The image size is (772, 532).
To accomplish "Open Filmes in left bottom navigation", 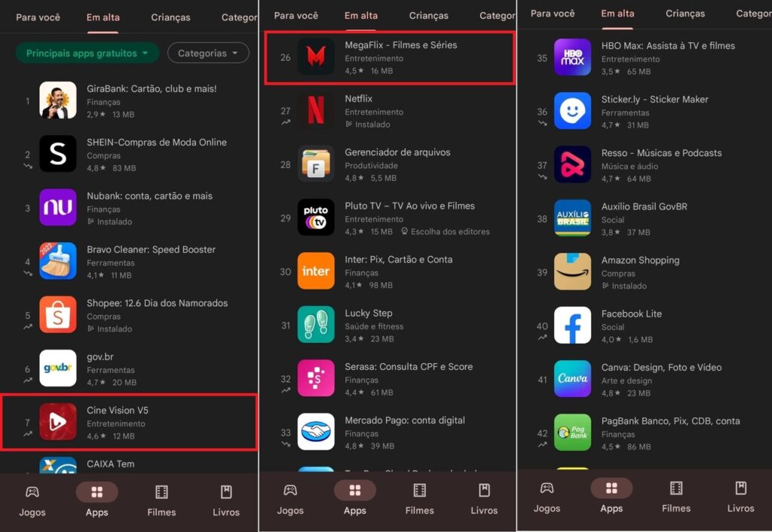I will (x=161, y=500).
